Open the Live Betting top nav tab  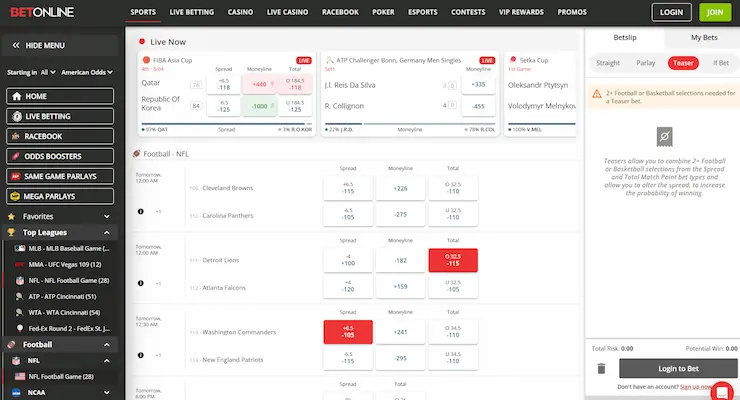192,12
